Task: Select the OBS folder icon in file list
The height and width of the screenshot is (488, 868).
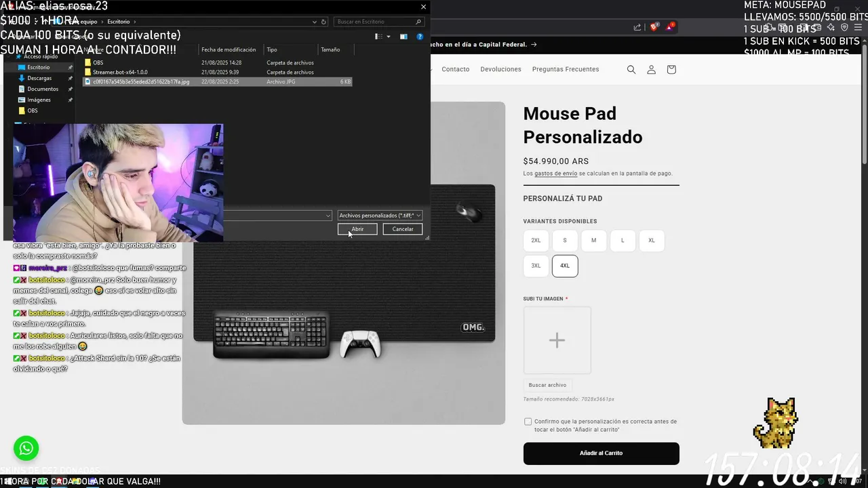Action: click(87, 62)
